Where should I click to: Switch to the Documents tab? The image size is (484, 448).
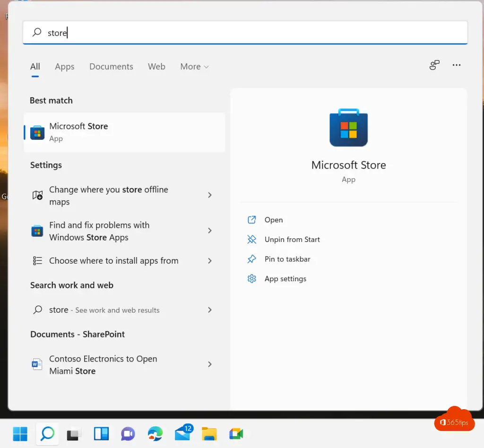111,66
